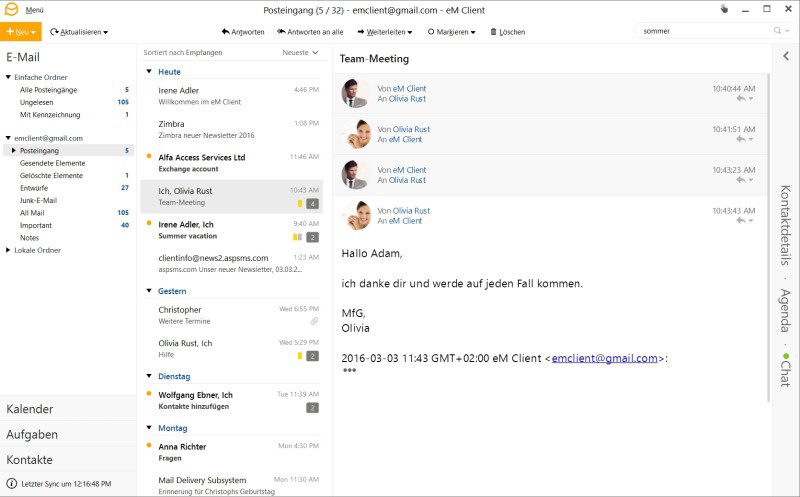Click reply arrow on 10:40:44 AM message
Viewport: 800px width, 497px height.
[x=740, y=98]
